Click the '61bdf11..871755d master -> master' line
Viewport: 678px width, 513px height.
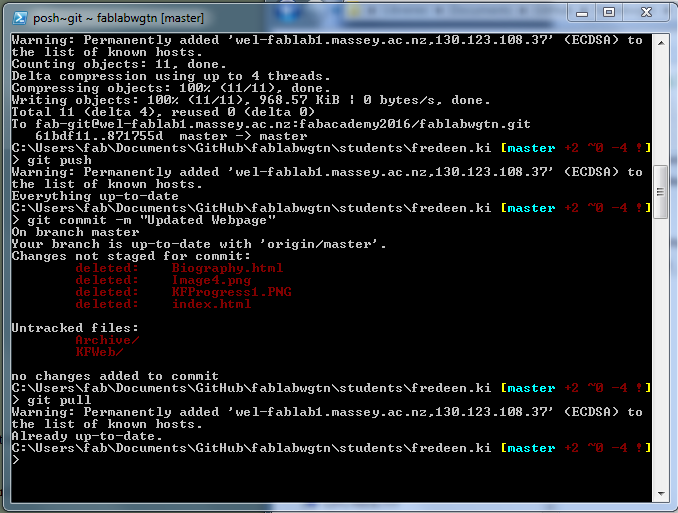coord(171,136)
